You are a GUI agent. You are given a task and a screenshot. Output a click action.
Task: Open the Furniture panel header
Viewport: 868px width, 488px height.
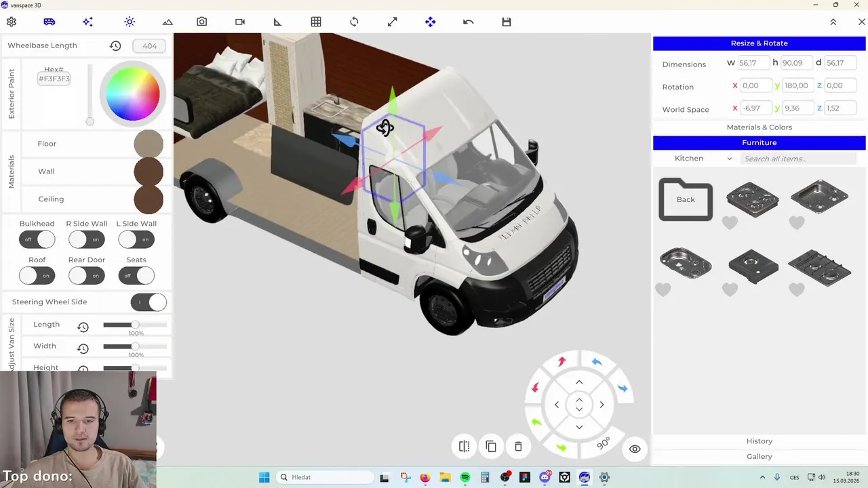point(759,143)
